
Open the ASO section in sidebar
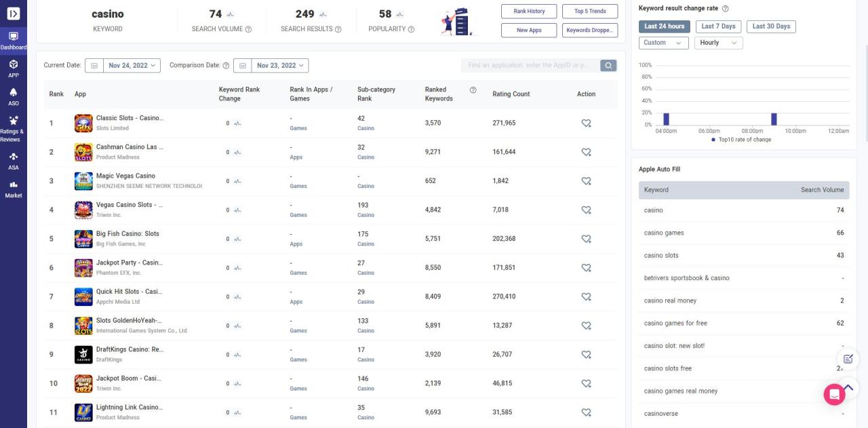click(x=14, y=96)
